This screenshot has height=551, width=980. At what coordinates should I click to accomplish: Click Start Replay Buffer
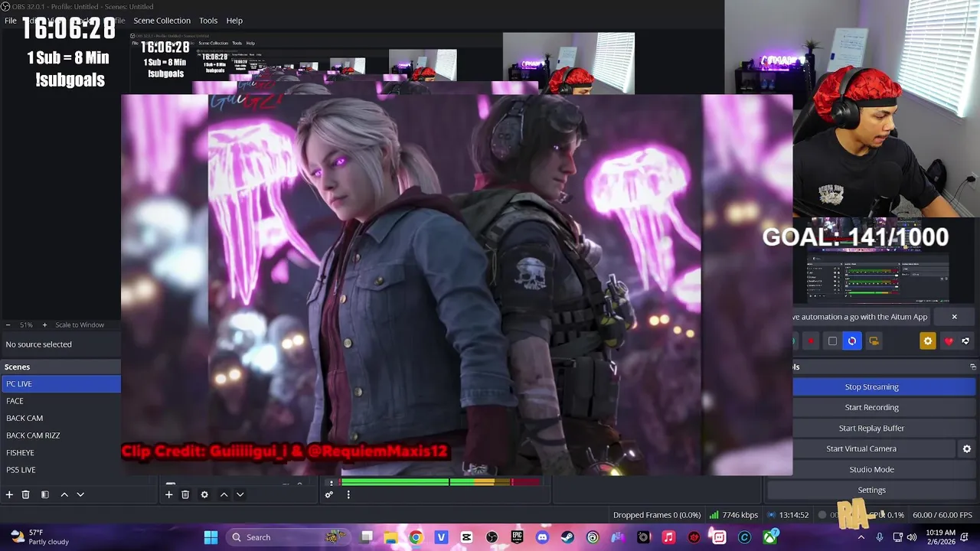click(871, 429)
